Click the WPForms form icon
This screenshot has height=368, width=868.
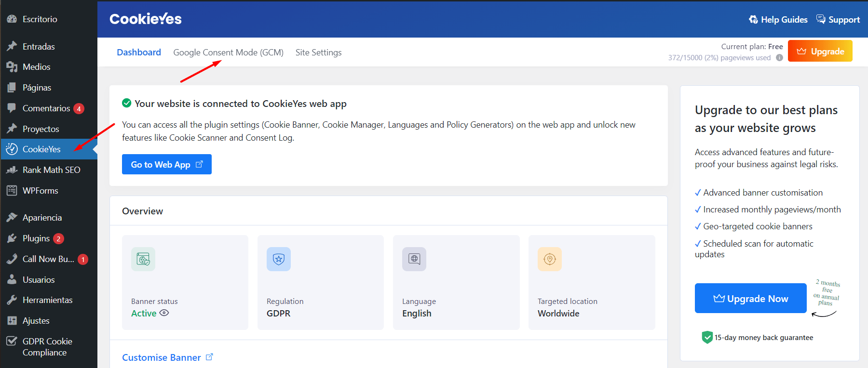tap(12, 191)
